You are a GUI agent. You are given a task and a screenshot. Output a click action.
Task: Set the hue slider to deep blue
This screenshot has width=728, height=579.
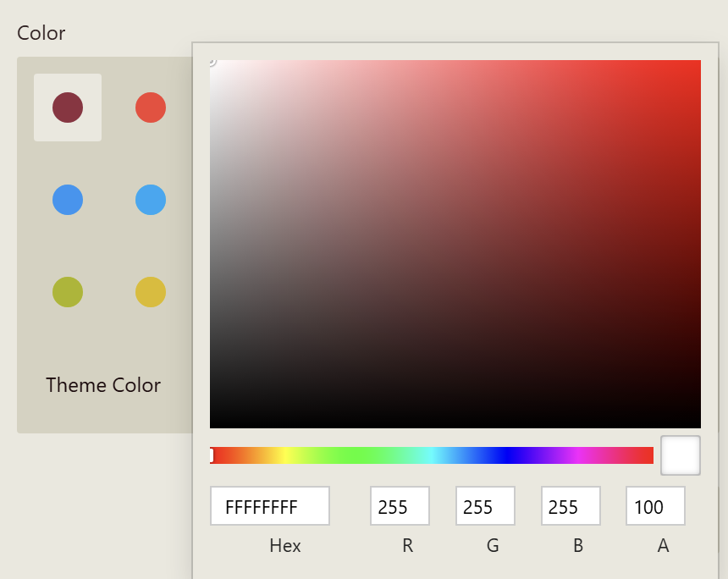(x=506, y=455)
